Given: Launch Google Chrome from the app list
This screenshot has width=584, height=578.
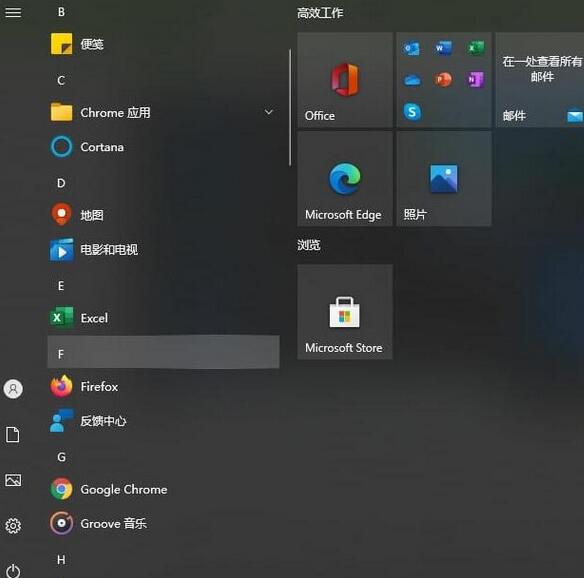Looking at the screenshot, I should pos(163,489).
